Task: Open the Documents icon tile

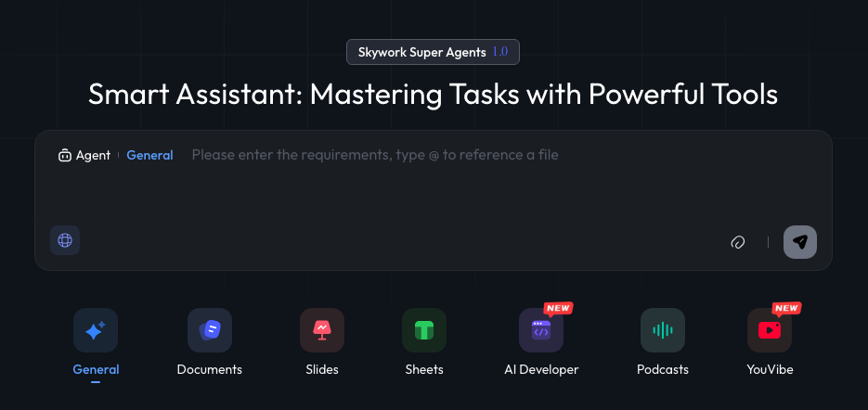Action: (210, 330)
